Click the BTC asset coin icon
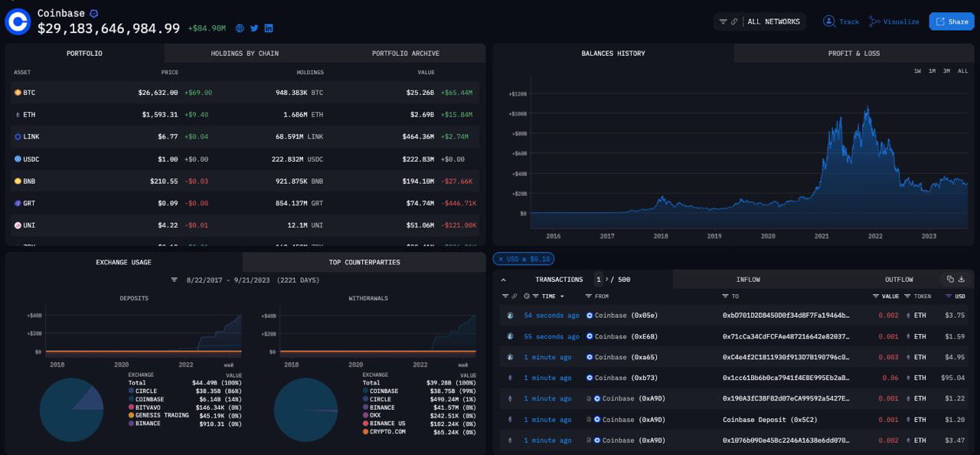 click(18, 93)
